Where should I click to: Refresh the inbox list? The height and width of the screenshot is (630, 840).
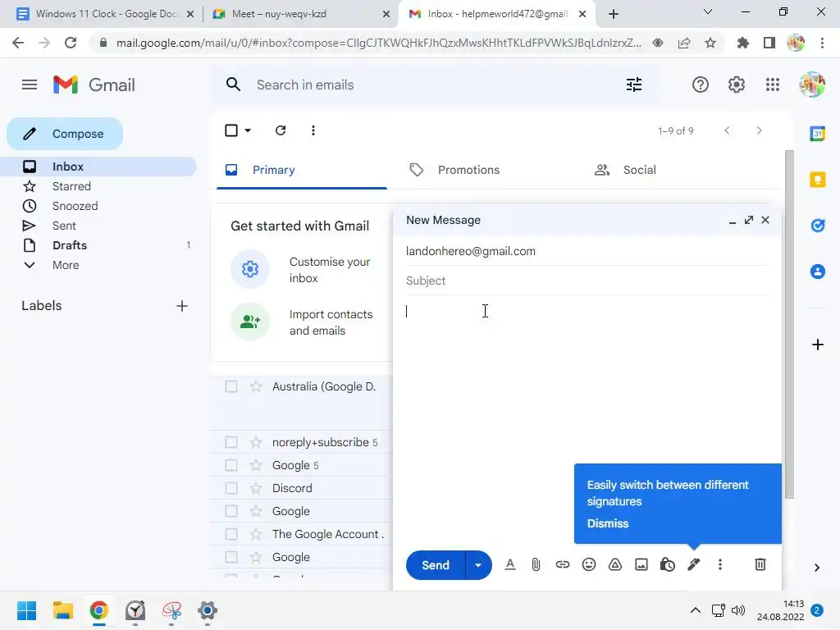[x=281, y=130]
